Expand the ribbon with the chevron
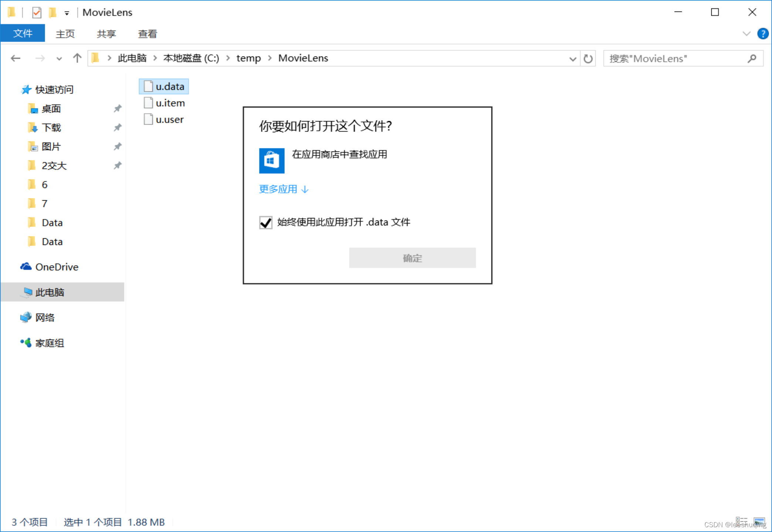772x532 pixels. [x=746, y=34]
